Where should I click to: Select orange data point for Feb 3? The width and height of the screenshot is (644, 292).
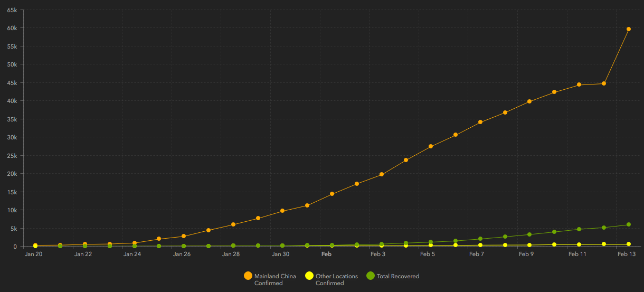point(382,174)
